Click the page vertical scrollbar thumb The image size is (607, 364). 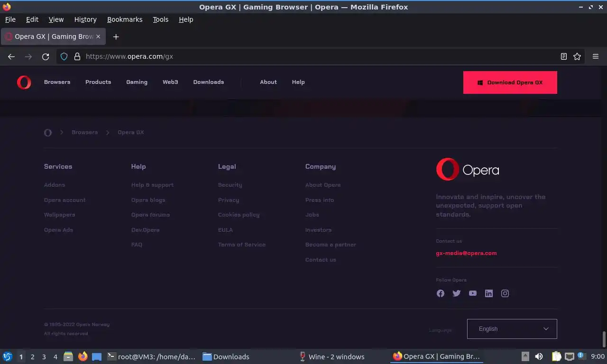[x=604, y=339]
